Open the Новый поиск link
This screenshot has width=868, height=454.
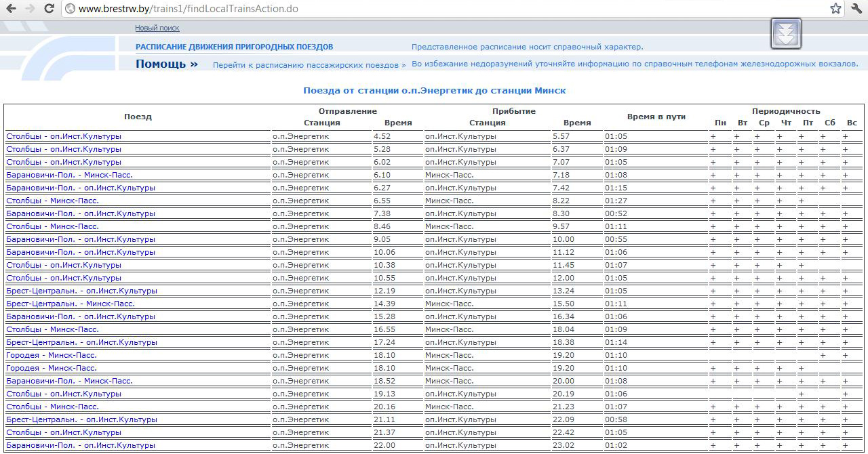point(157,28)
